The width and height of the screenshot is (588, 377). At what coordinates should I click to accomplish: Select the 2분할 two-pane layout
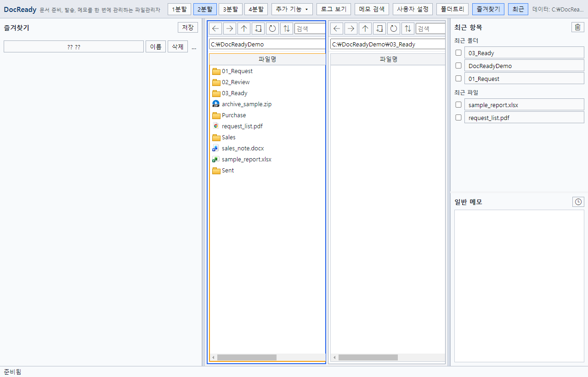click(x=205, y=9)
